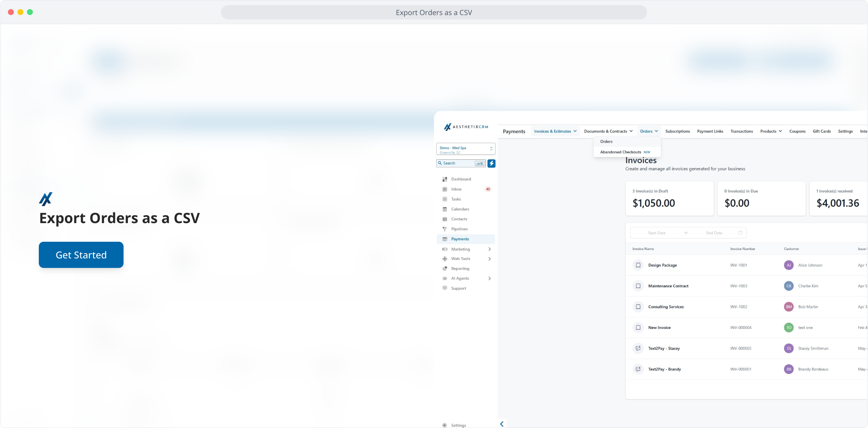Click the Alice Johnson AJ avatar

(x=788, y=265)
